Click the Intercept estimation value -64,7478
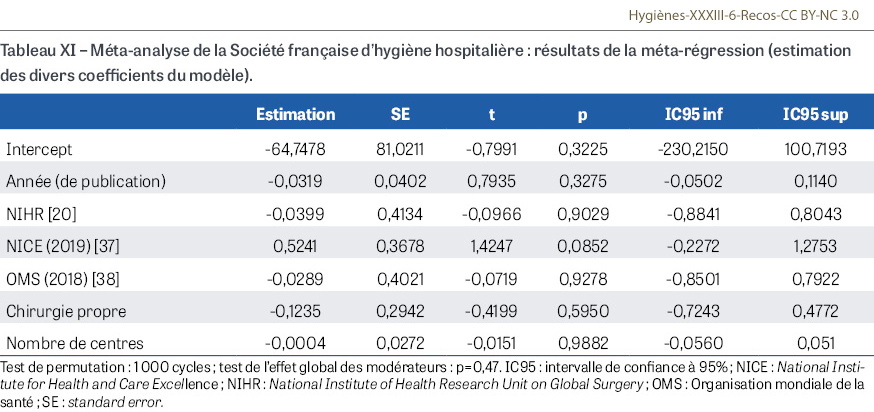Screen dimensions: 874x412 290,149
